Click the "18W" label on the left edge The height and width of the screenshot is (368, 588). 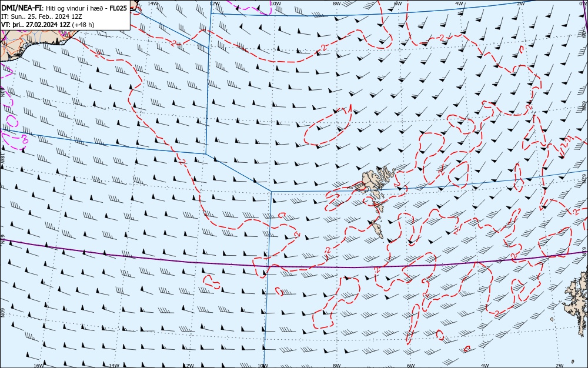pos(2,158)
